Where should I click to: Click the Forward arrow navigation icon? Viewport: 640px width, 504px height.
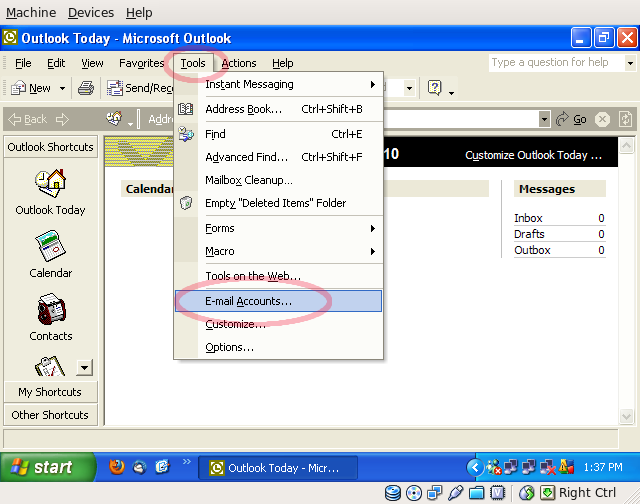pos(62,120)
